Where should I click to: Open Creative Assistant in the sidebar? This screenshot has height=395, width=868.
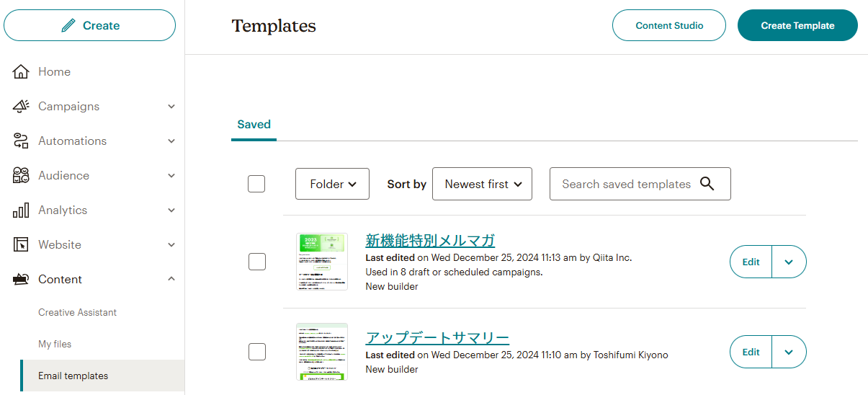click(x=77, y=312)
